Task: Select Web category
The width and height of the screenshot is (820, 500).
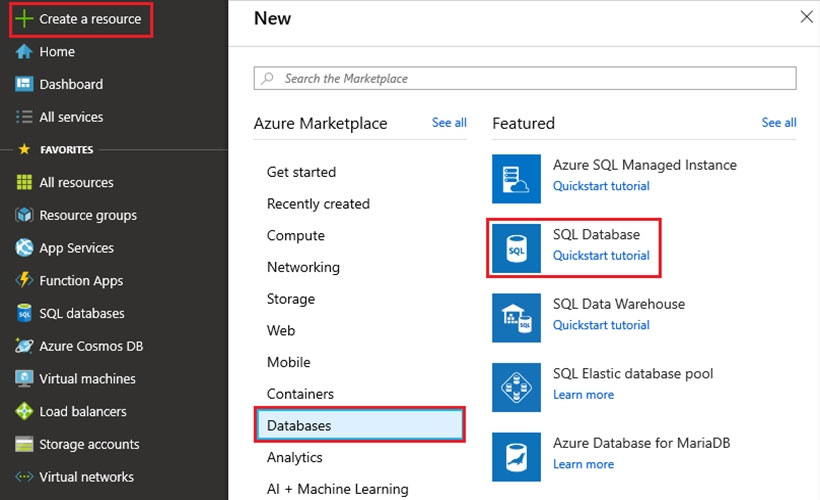Action: click(x=281, y=331)
